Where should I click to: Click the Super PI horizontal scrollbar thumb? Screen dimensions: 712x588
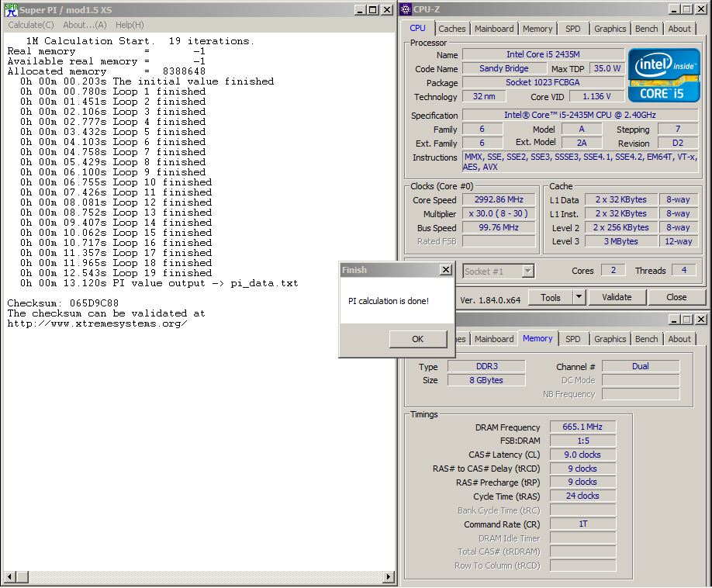pos(22,576)
